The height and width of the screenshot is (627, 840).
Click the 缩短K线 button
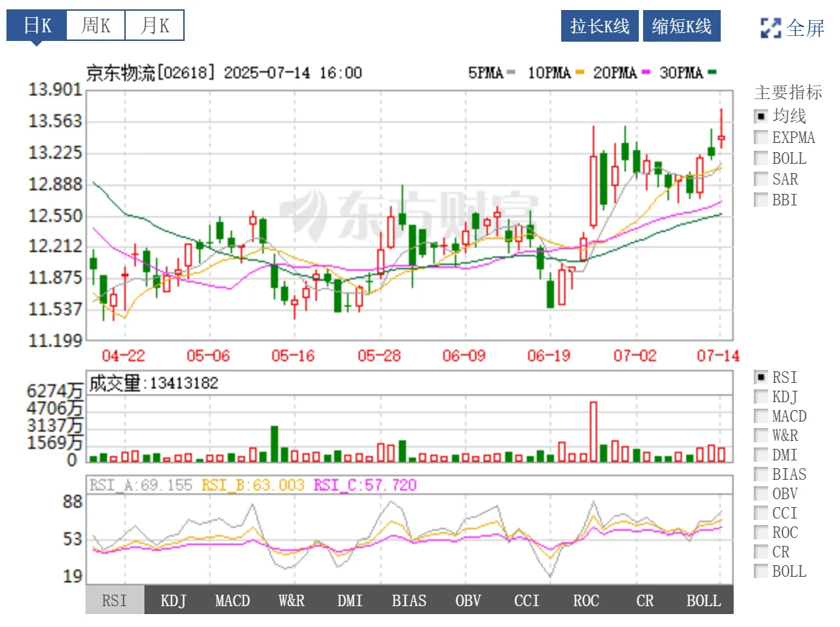(681, 26)
